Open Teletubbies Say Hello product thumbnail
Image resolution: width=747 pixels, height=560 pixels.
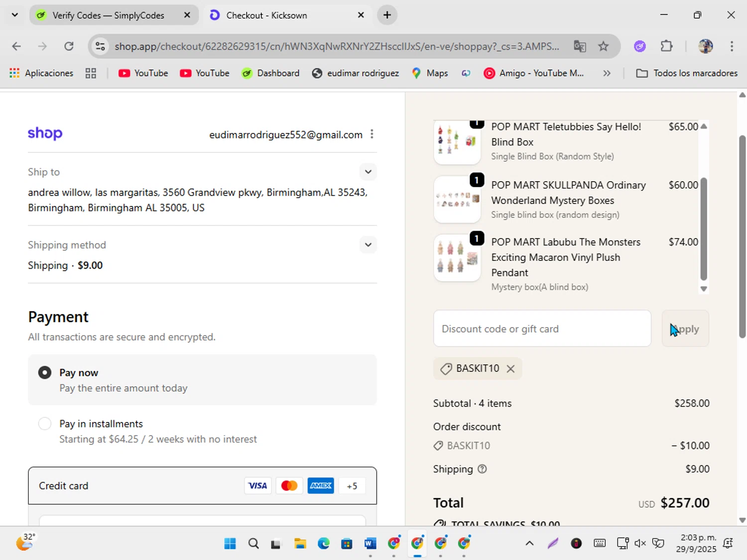pyautogui.click(x=457, y=142)
